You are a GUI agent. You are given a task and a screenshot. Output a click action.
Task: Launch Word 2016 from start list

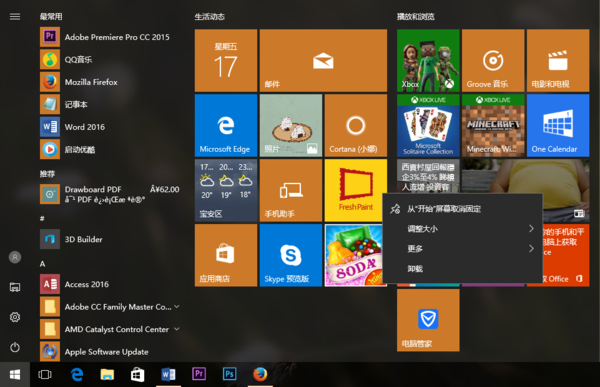(109, 127)
